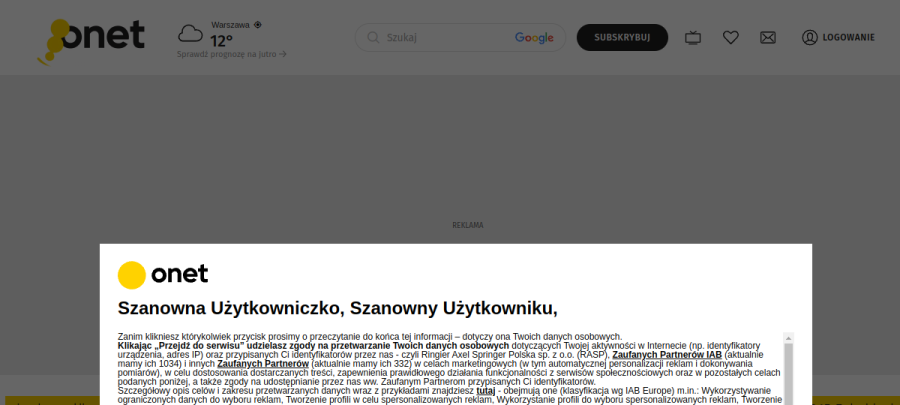Click the Warszawa city label
Viewport: 900px width, 405px height.
tap(230, 25)
